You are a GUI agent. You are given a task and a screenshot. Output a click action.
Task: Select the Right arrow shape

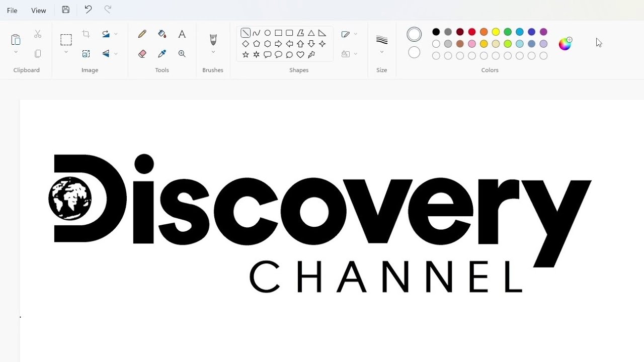click(278, 44)
